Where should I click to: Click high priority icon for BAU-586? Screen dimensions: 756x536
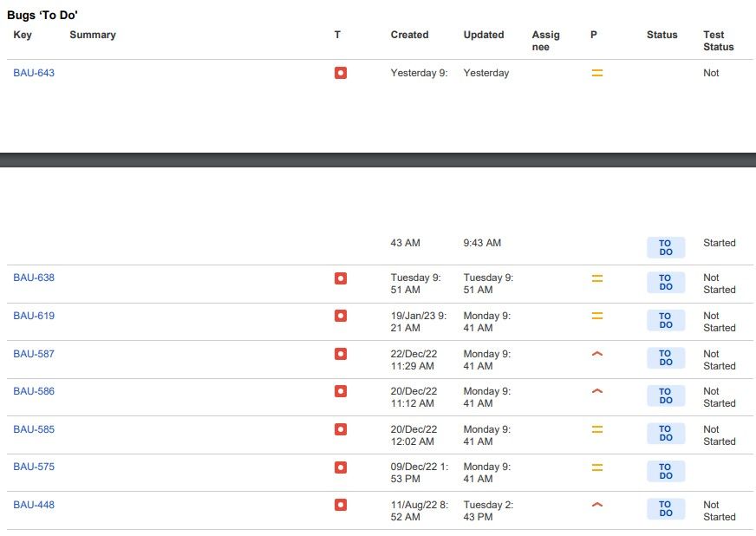click(x=596, y=391)
